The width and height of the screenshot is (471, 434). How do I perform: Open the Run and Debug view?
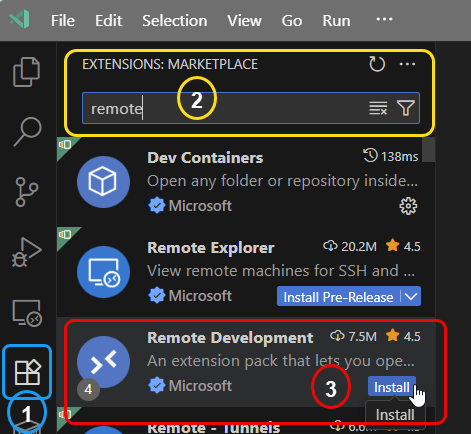coord(27,252)
